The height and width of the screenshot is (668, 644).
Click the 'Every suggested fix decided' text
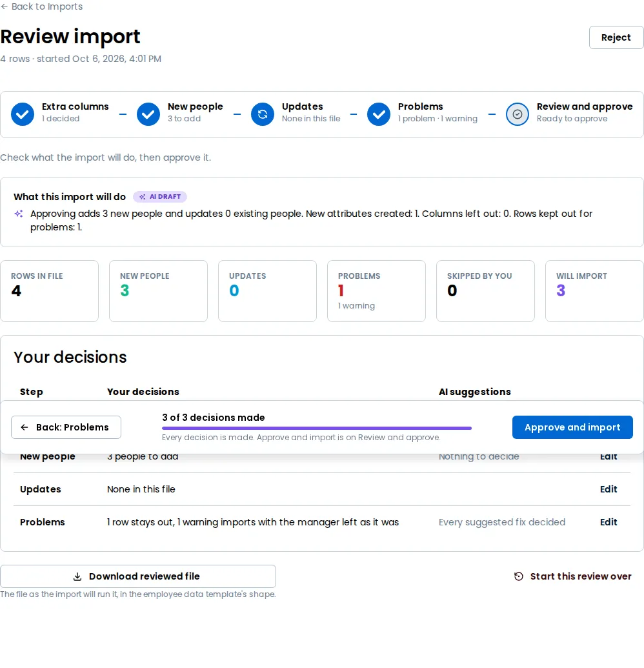(502, 522)
